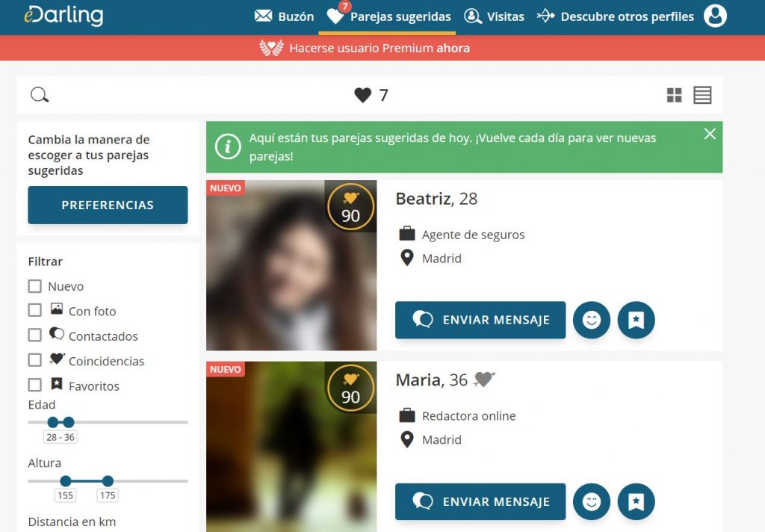Screen dimensions: 765x532
Task: Send a smile to Beatriz
Action: pyautogui.click(x=592, y=321)
